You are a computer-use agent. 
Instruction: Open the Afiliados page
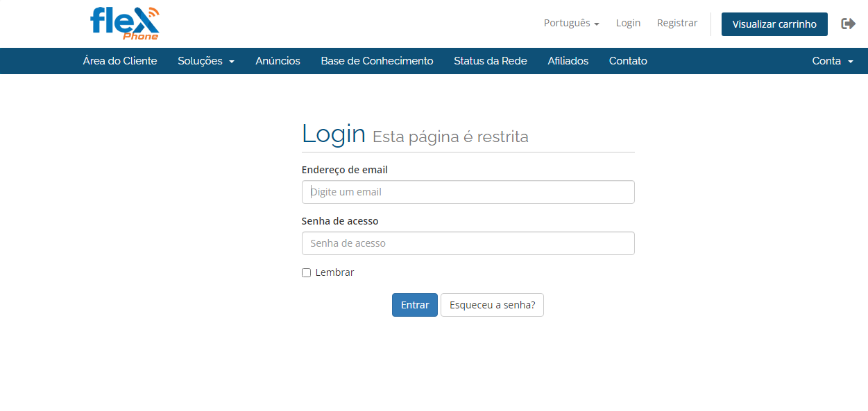coord(568,61)
